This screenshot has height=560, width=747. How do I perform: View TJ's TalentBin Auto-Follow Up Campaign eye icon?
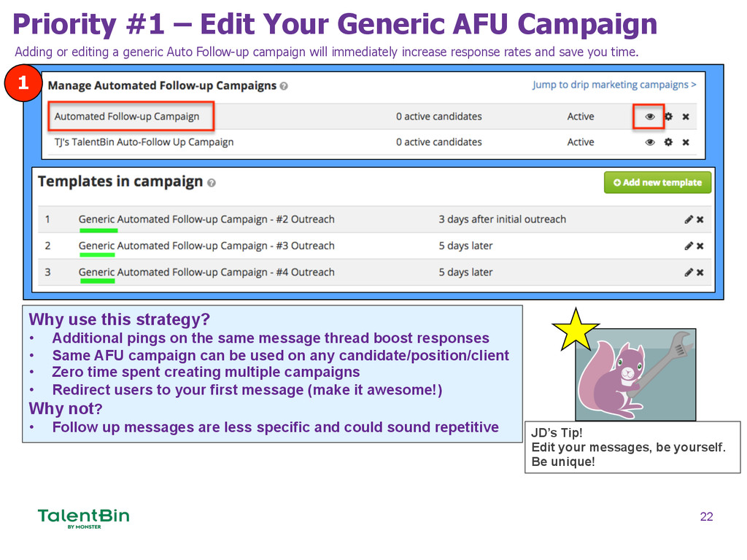[649, 142]
